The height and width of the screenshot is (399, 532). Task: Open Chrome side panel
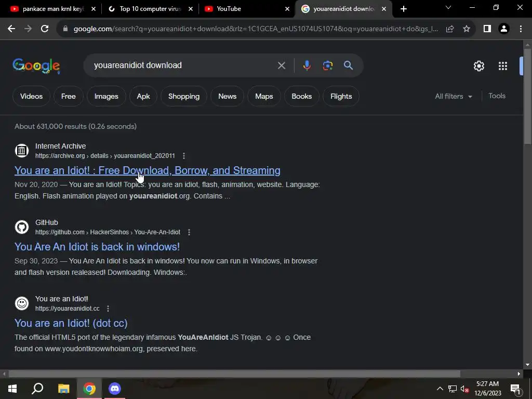[x=487, y=29]
